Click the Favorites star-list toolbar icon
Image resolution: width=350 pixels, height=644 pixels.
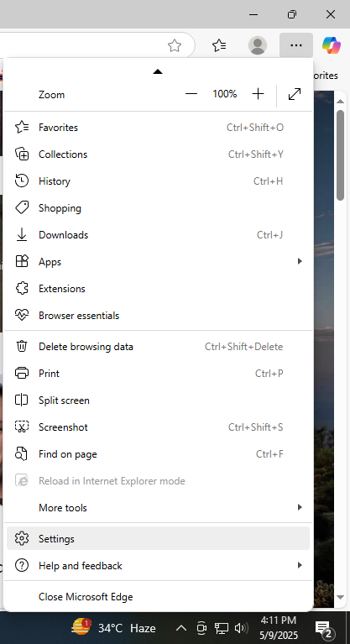[219, 45]
